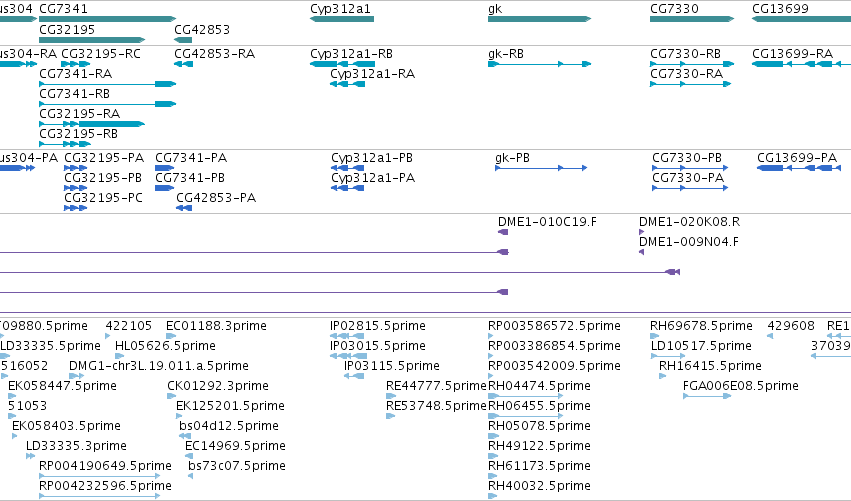The height and width of the screenshot is (501, 851).
Task: Click BAC end DME1-010C19.F
Action: point(503,232)
